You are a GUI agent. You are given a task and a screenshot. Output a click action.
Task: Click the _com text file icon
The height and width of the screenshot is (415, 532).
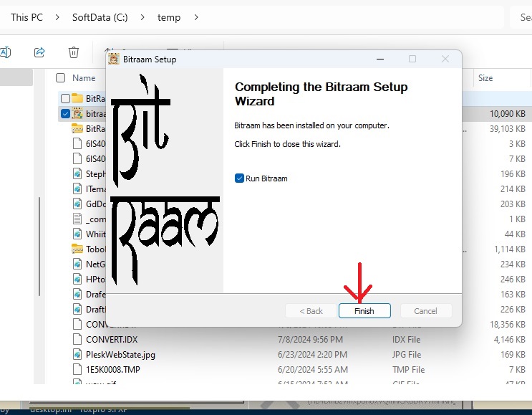[77, 219]
